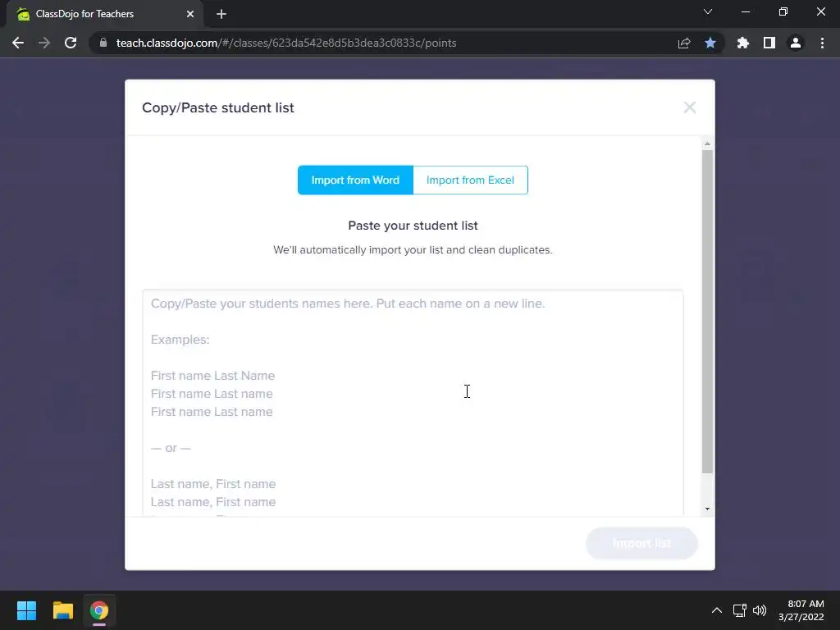Close the ClassDojo for Teachers tab
840x630 pixels.
coord(190,14)
